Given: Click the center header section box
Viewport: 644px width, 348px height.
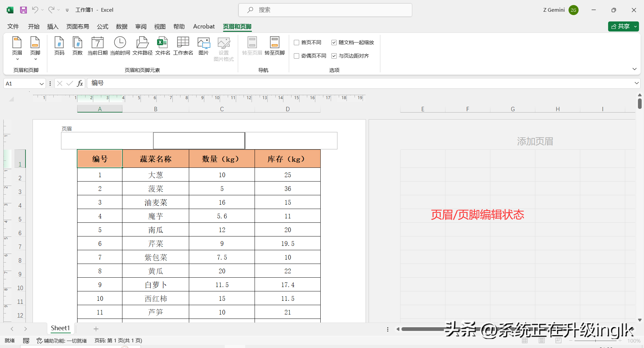Looking at the screenshot, I should (x=199, y=141).
